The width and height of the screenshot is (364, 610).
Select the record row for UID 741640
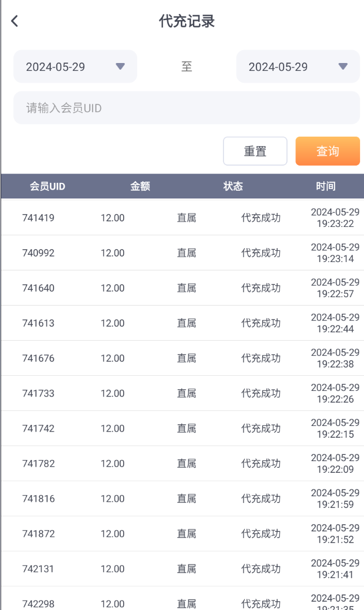click(182, 288)
